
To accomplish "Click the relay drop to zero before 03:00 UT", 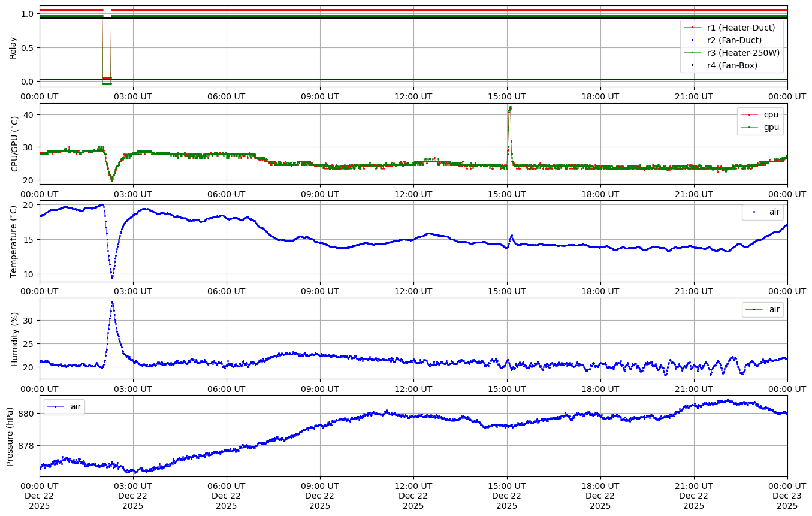I will tap(107, 80).
